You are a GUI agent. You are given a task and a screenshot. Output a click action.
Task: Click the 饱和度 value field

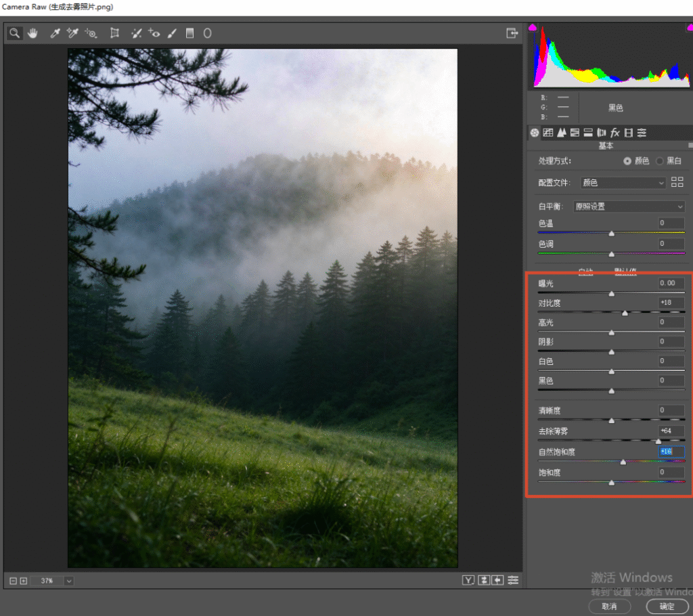point(671,472)
